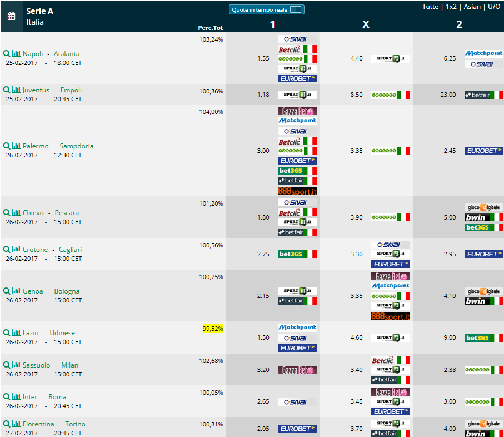Click the SNAI logo for Inter home odds
Viewport: 504px width, 437px height.
297,402
